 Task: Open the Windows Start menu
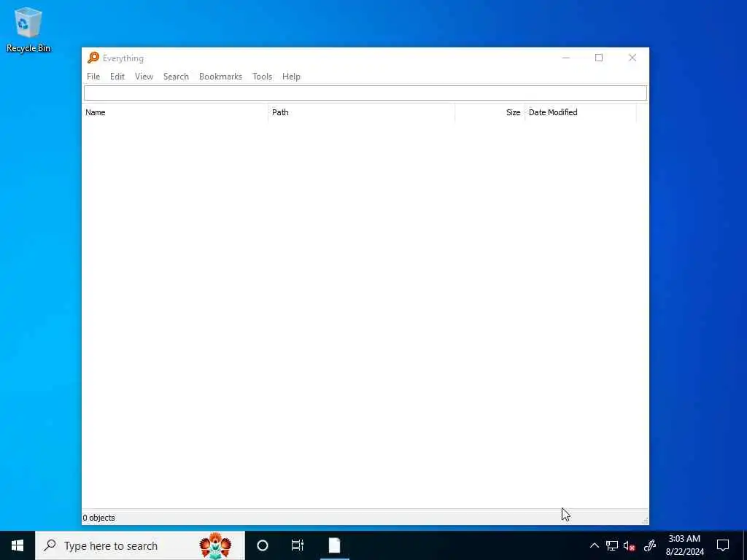[18, 545]
